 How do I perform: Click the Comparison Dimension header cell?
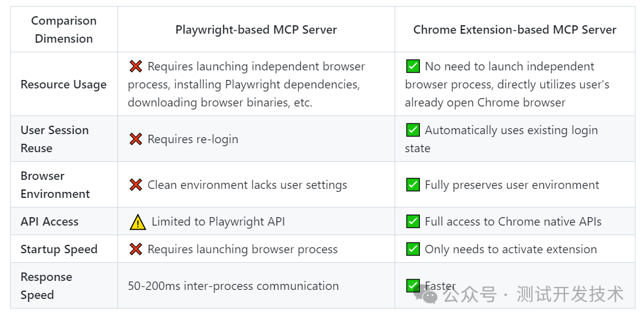tap(64, 29)
